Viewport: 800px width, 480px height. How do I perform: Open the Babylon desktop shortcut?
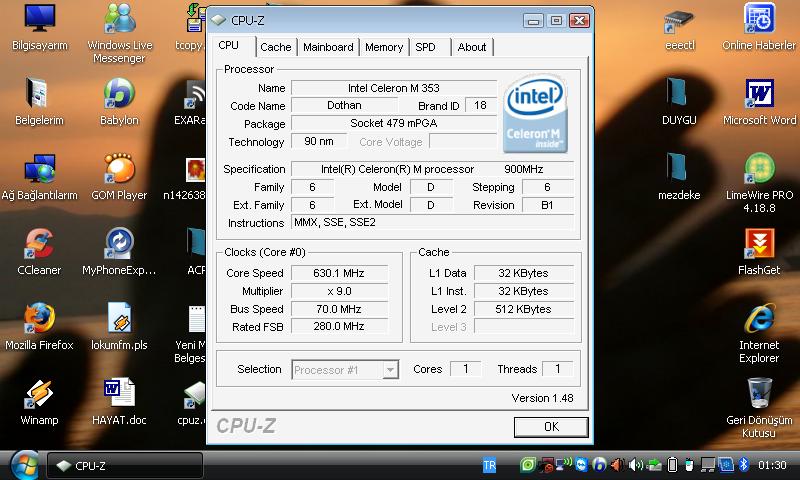click(x=119, y=94)
